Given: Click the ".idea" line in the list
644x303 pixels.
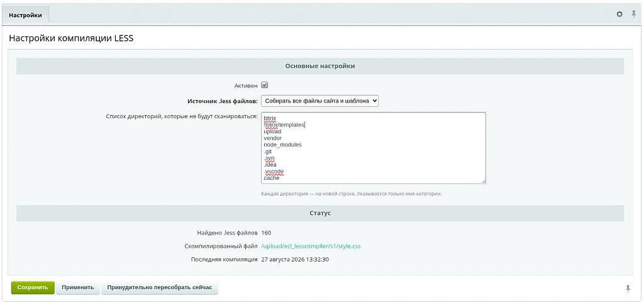Looking at the screenshot, I should click(270, 165).
